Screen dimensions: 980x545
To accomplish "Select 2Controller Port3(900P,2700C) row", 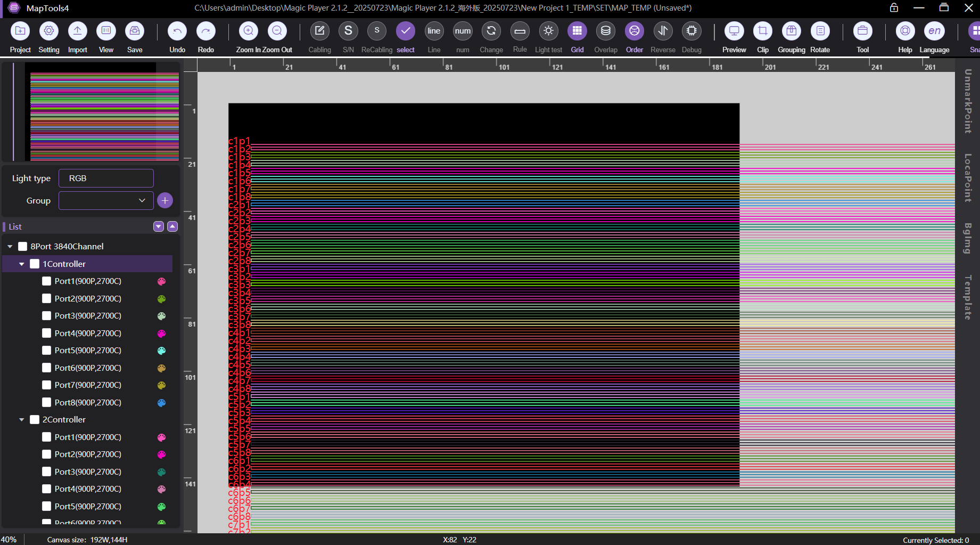I will point(88,472).
